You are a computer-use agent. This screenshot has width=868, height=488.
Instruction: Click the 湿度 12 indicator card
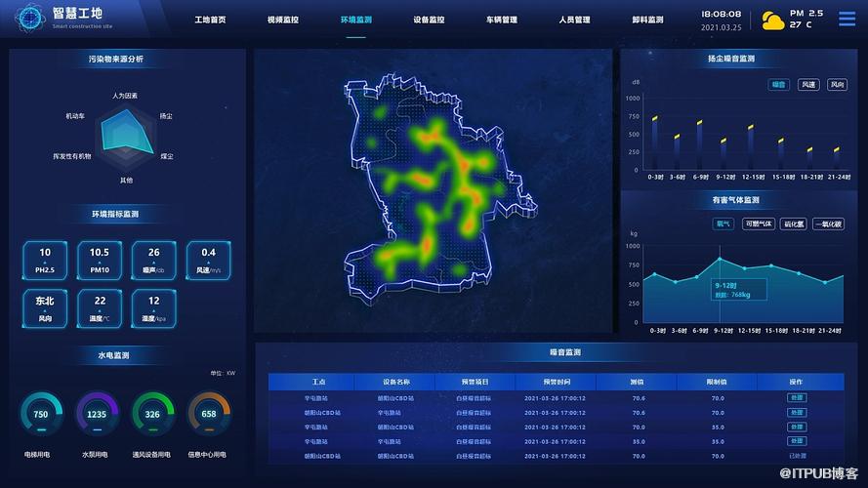pyautogui.click(x=154, y=308)
